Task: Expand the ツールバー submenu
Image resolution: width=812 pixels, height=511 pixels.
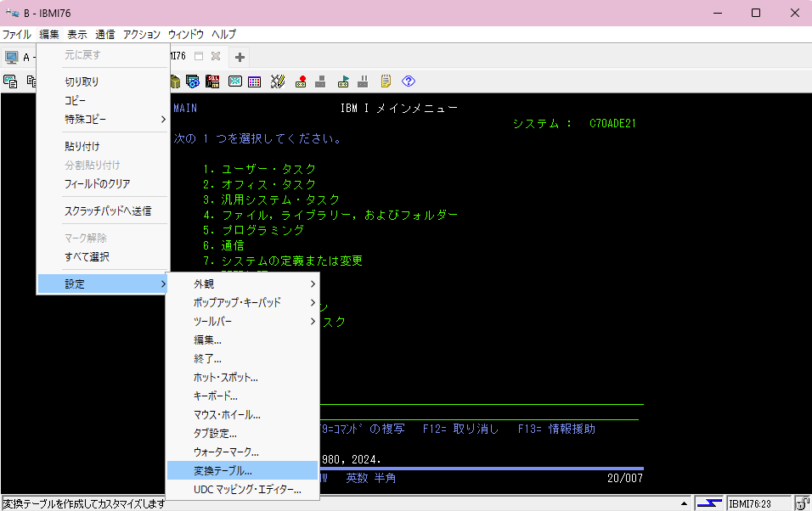Action: 242,321
